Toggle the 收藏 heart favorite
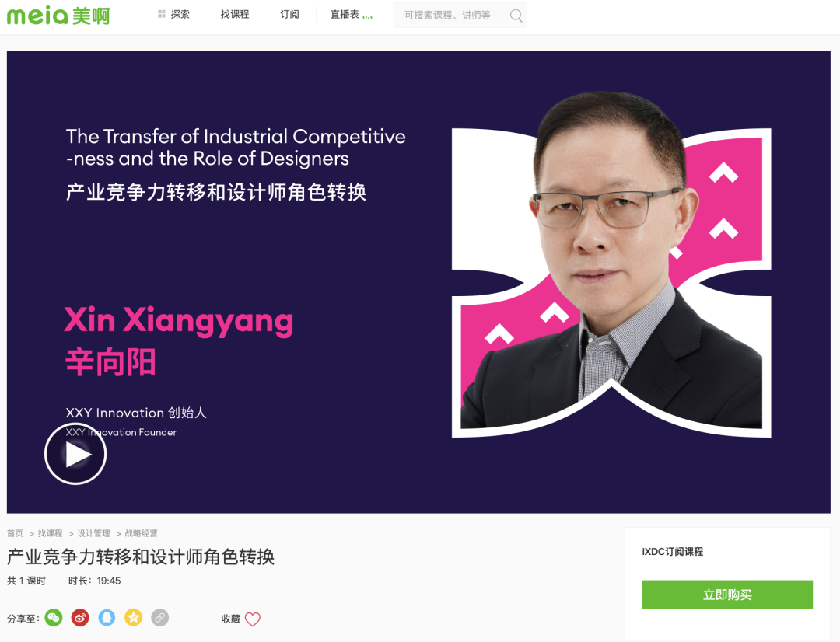This screenshot has height=642, width=840. (x=252, y=619)
